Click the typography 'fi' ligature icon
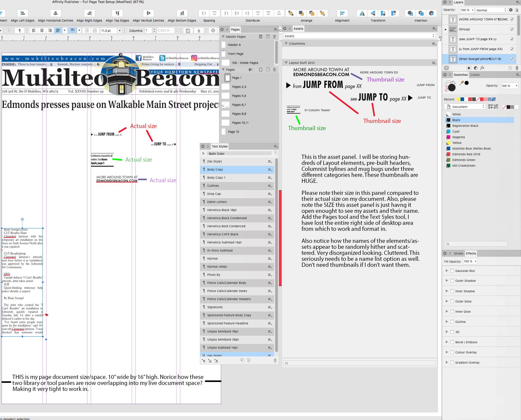This screenshot has width=521, height=420. pyautogui.click(x=199, y=31)
